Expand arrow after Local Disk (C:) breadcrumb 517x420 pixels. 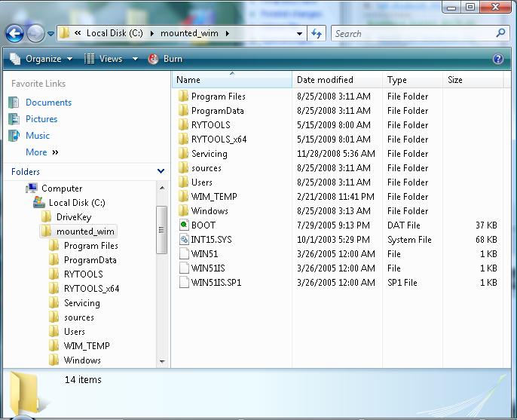pyautogui.click(x=151, y=34)
